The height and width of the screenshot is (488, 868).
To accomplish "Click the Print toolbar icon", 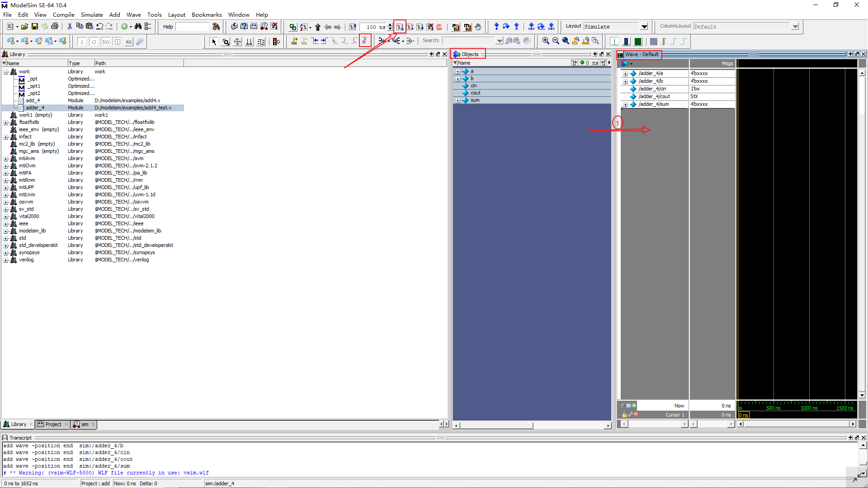I will point(55,27).
